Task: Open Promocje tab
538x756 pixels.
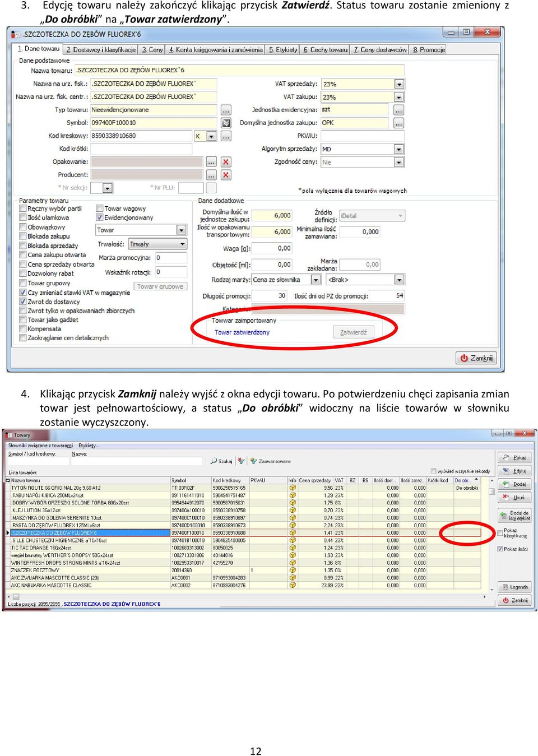Action: tap(429, 50)
